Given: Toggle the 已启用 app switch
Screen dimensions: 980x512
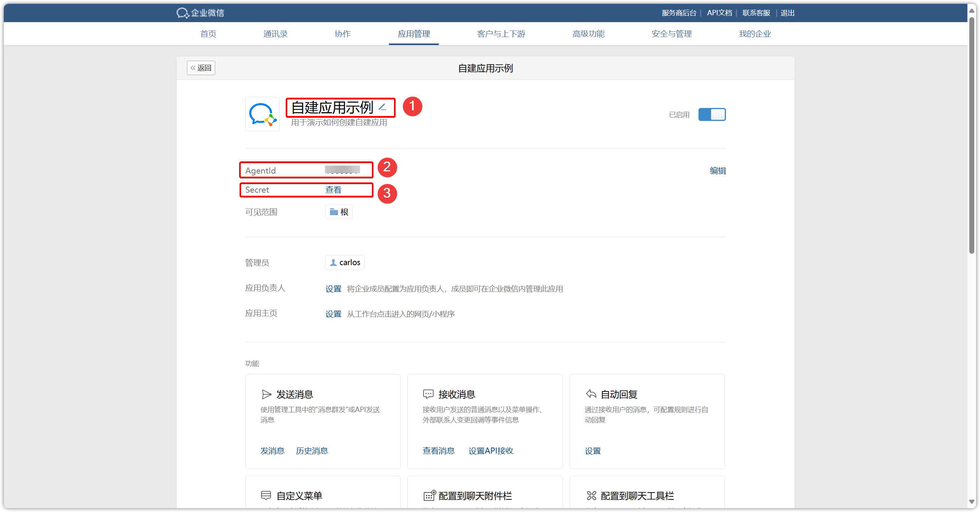Looking at the screenshot, I should [712, 114].
